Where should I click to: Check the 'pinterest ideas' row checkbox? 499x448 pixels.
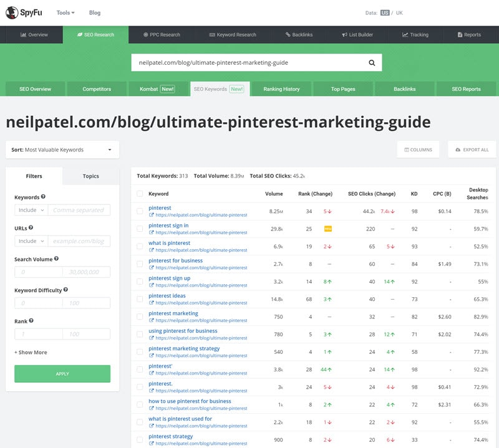coord(140,299)
